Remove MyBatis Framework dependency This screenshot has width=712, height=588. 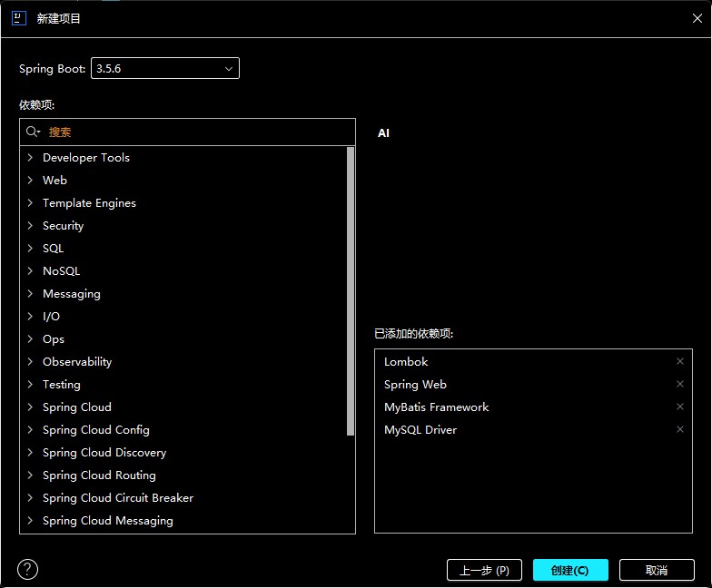(x=679, y=407)
